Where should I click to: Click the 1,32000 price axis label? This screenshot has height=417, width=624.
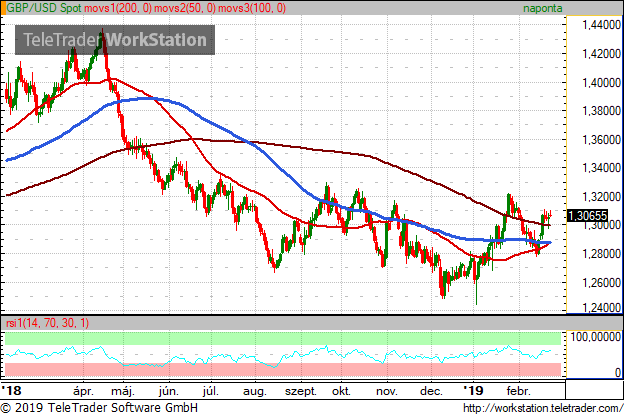601,197
